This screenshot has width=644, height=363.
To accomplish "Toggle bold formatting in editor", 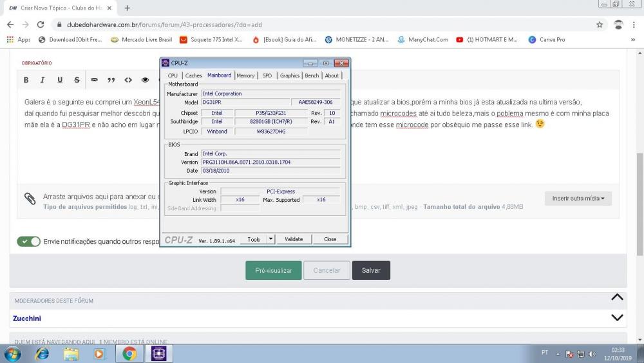I will click(x=26, y=80).
